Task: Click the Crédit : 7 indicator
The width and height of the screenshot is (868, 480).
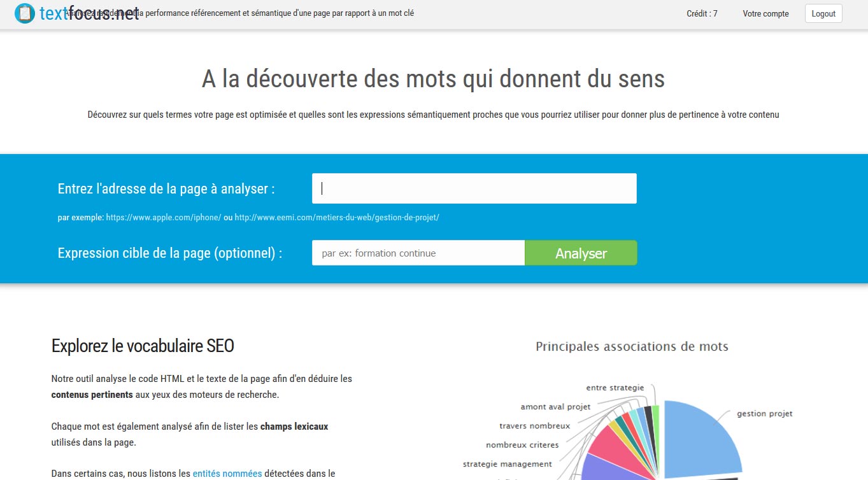Action: [702, 13]
